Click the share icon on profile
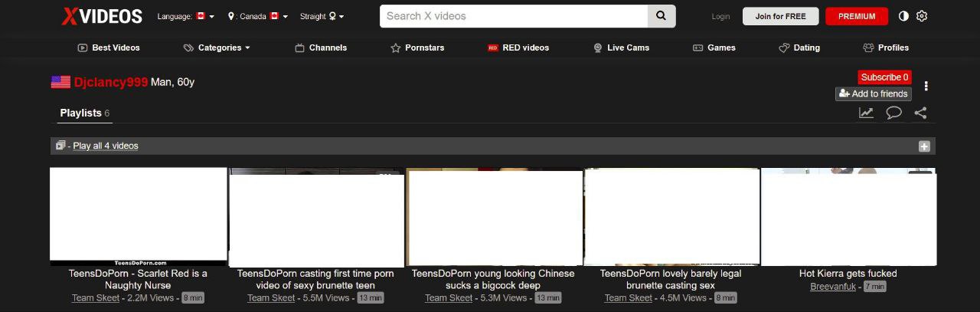The width and height of the screenshot is (980, 312). (920, 113)
